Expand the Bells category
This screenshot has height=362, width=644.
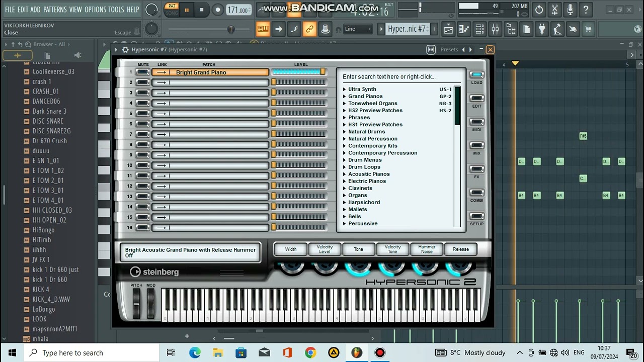[345, 217]
